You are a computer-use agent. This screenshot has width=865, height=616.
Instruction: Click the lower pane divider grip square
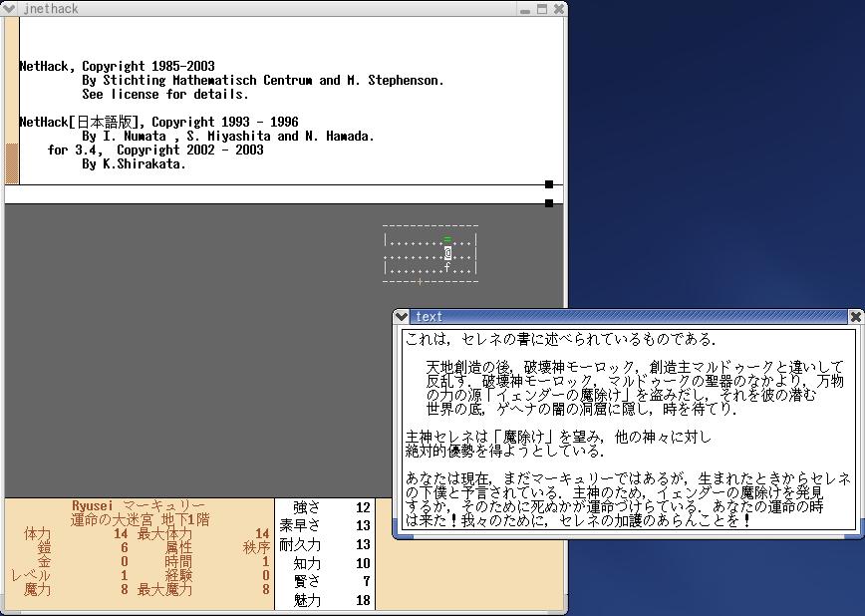click(x=549, y=203)
